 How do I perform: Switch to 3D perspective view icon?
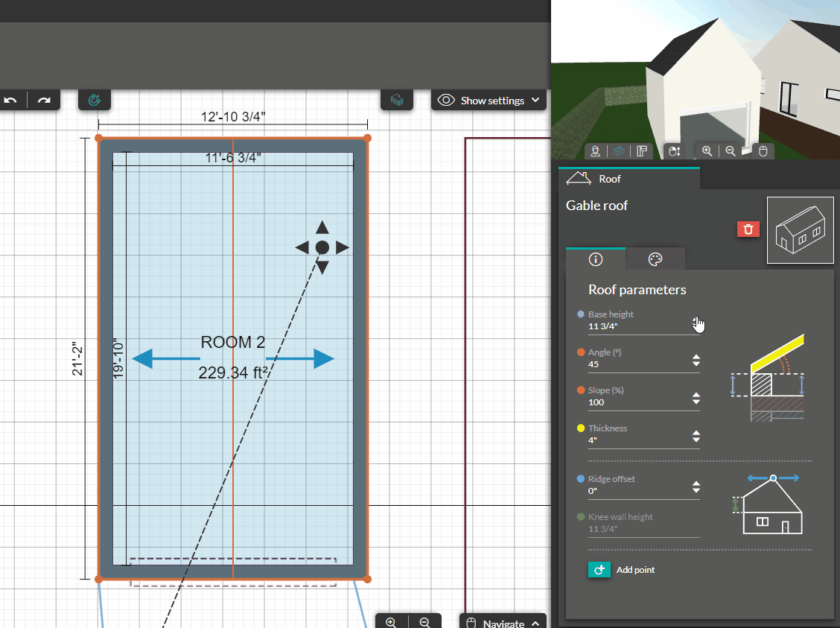(x=619, y=150)
